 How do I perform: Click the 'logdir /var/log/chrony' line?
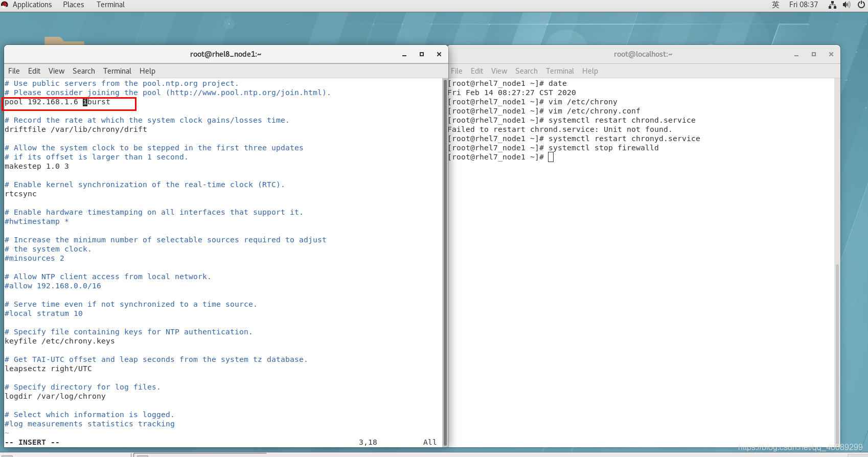click(55, 397)
